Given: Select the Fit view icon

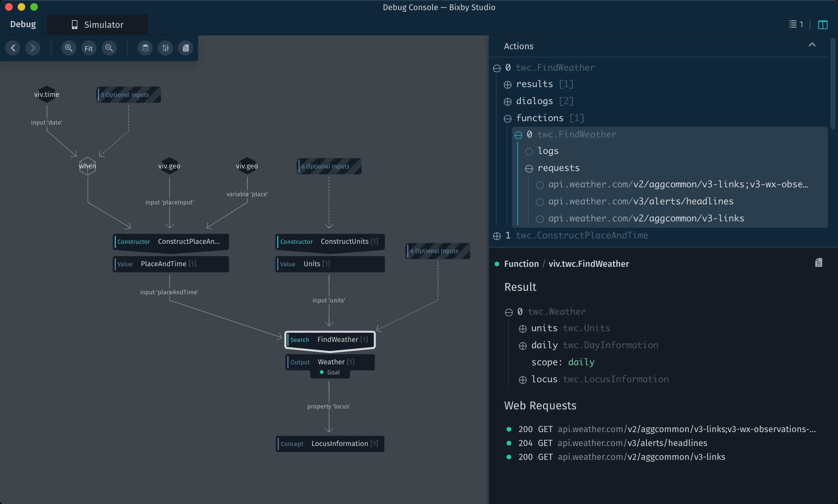Looking at the screenshot, I should tap(89, 47).
